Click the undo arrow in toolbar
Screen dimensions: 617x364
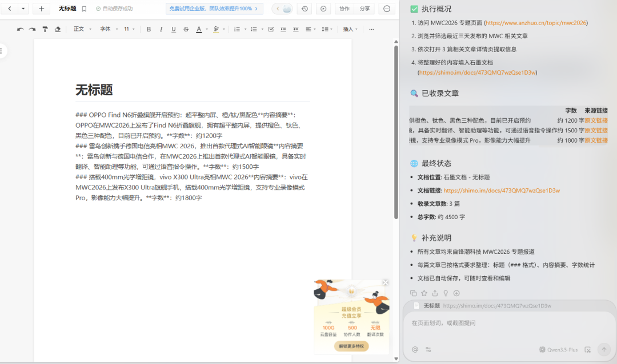pos(21,29)
